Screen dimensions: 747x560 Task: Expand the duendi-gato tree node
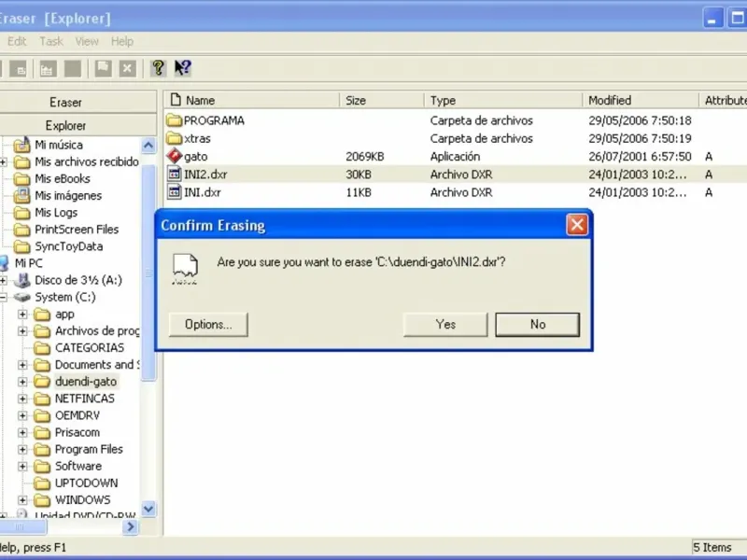pos(22,382)
